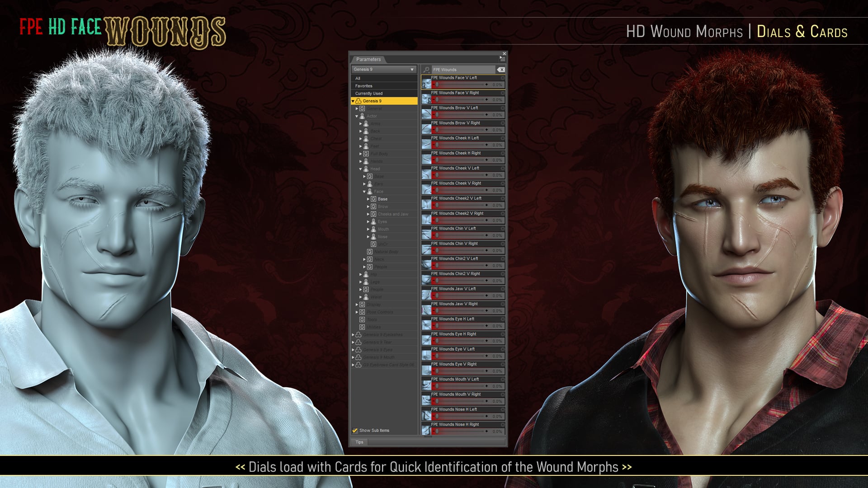Click the Base property group icon under Face
868x488 pixels.
[373, 199]
